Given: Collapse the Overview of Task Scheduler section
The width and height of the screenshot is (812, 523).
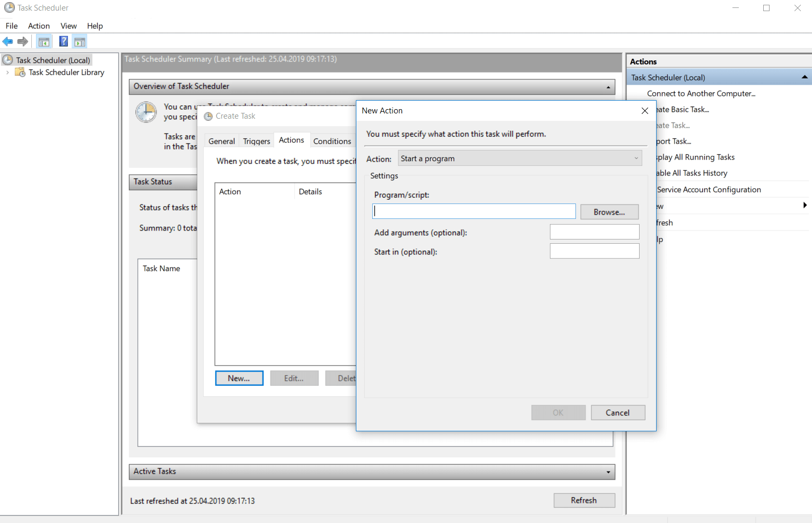Looking at the screenshot, I should 608,87.
